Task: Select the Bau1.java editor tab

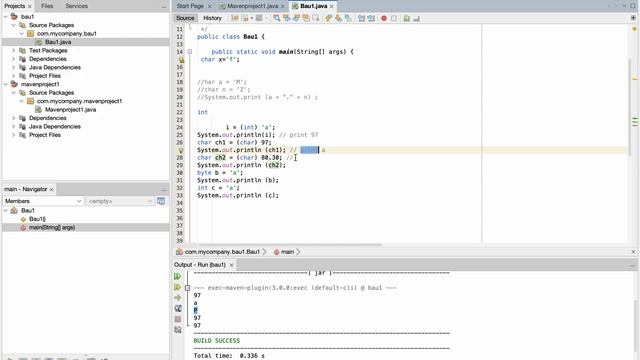Action: (313, 6)
